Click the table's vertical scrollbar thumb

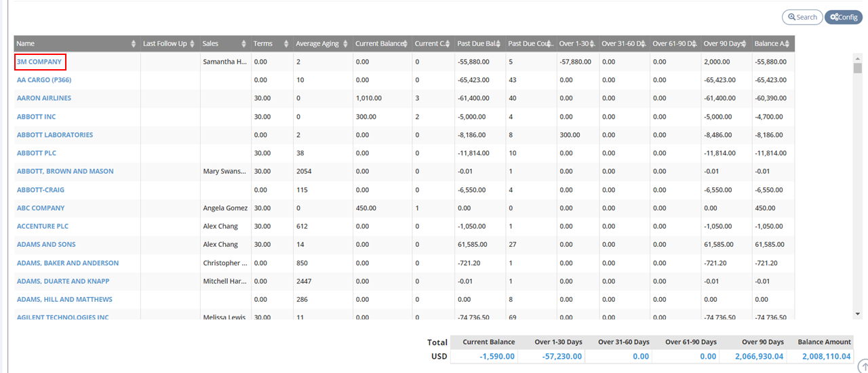[857, 68]
